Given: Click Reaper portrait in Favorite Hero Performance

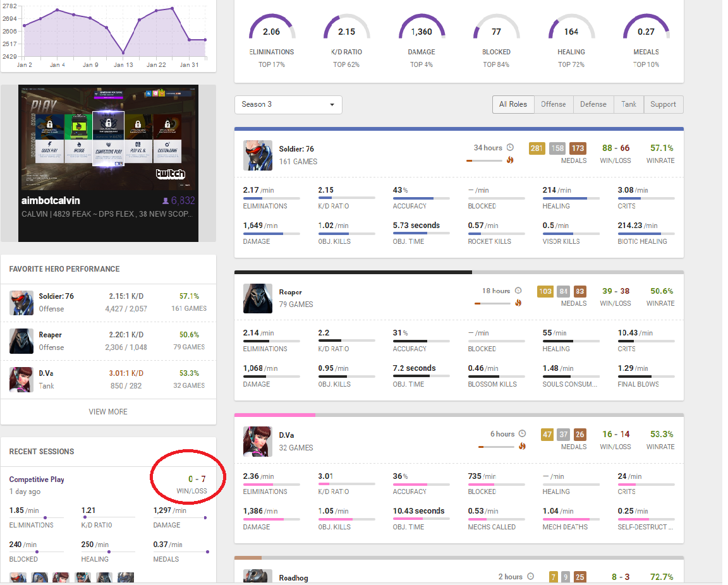Looking at the screenshot, I should (21, 341).
